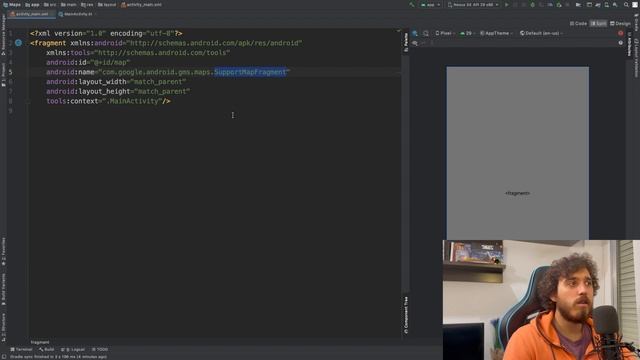Click the android:id "@+id/map" attribute line
This screenshot has width=640, height=360.
coord(88,62)
